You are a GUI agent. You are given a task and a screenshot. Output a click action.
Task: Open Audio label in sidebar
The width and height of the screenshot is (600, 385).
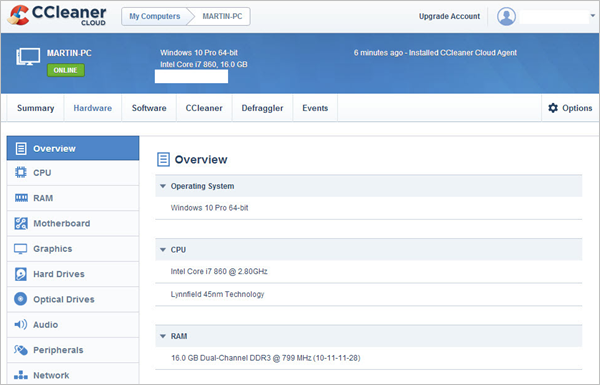coord(46,325)
